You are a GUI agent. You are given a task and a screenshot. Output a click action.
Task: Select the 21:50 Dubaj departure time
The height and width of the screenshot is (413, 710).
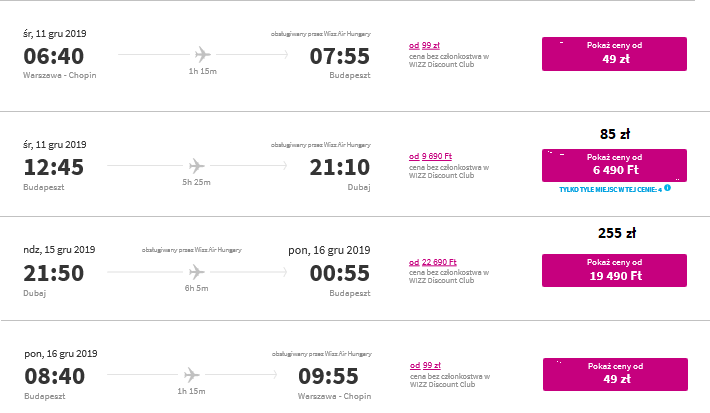(x=53, y=273)
